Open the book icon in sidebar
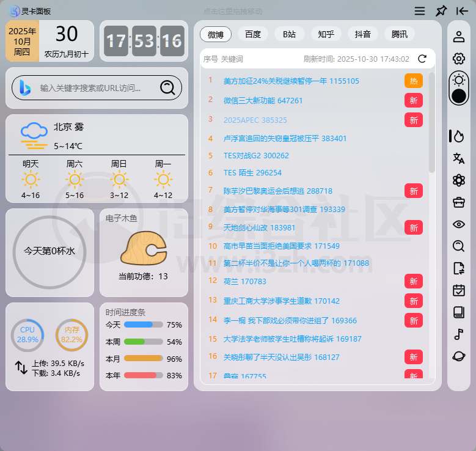476x451 pixels. tap(459, 312)
